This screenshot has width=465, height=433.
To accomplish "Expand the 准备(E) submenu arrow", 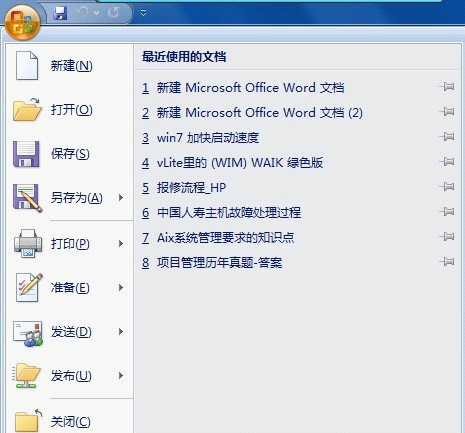I will pos(121,287).
